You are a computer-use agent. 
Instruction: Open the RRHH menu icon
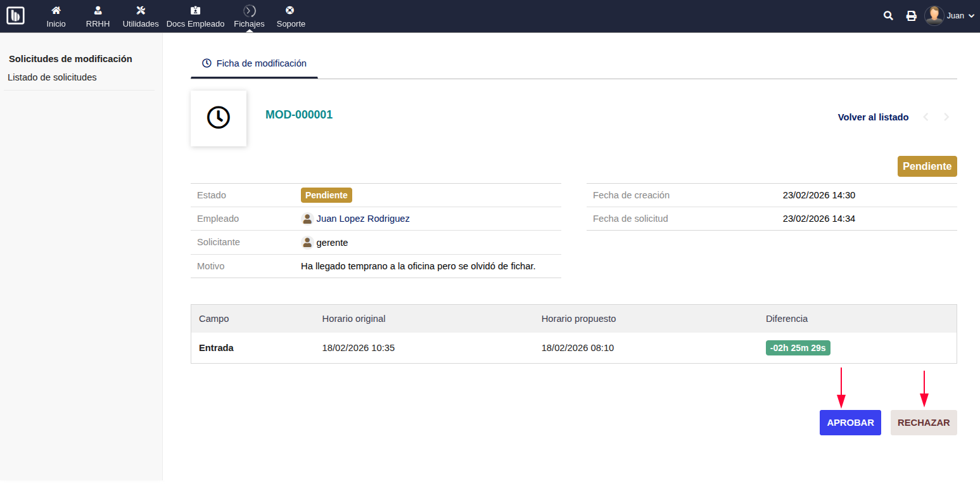coord(98,11)
